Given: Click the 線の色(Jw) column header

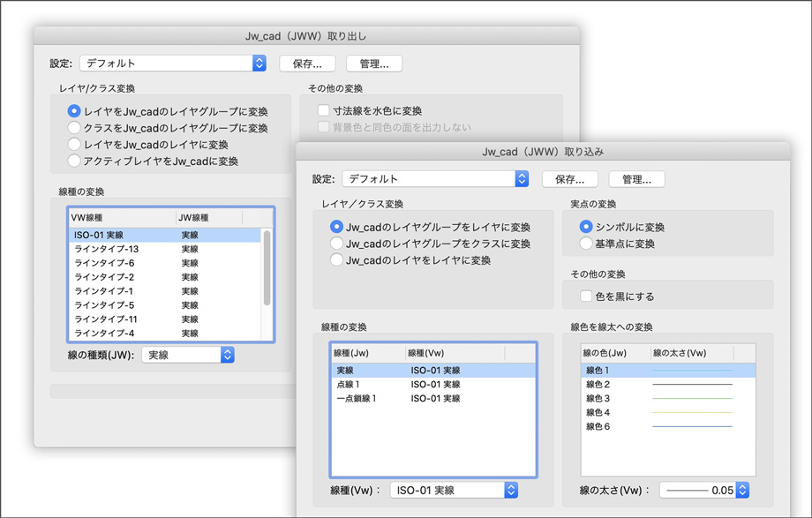Looking at the screenshot, I should [616, 353].
